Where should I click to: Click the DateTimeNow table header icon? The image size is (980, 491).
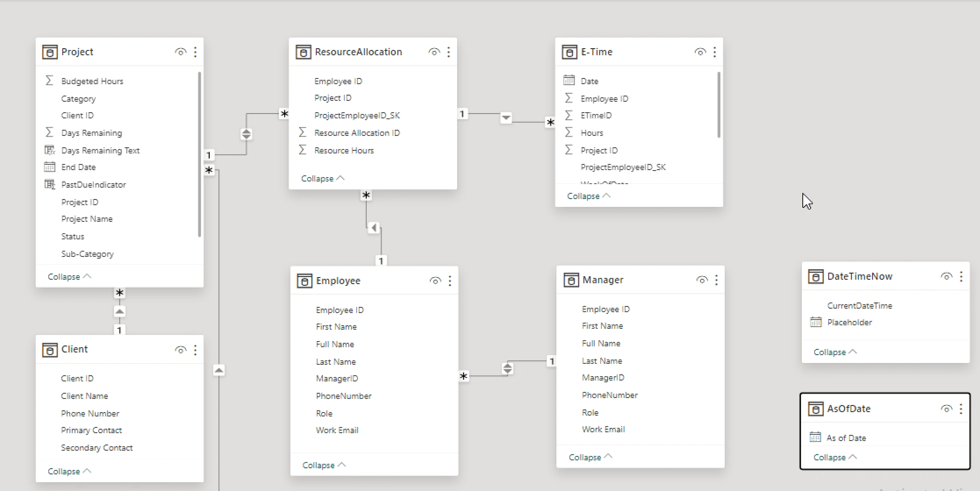click(x=815, y=277)
